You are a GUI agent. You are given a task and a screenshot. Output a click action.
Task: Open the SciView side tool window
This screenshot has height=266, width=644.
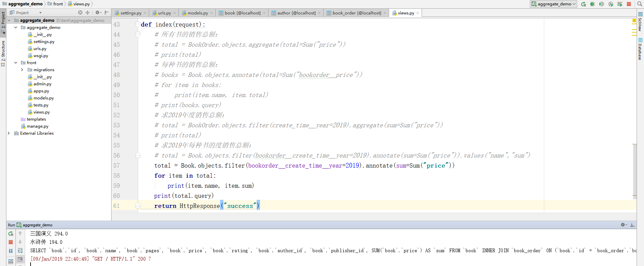pos(640,22)
